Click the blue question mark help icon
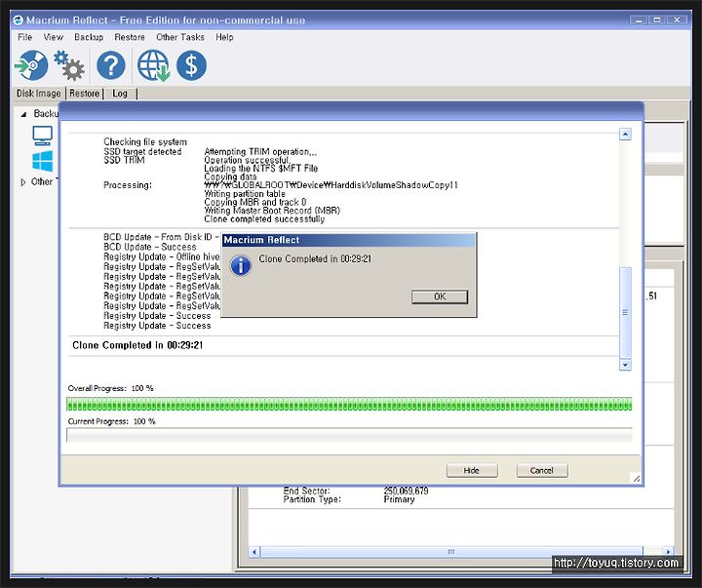Screen dimensions: 702x588 pyautogui.click(x=111, y=65)
